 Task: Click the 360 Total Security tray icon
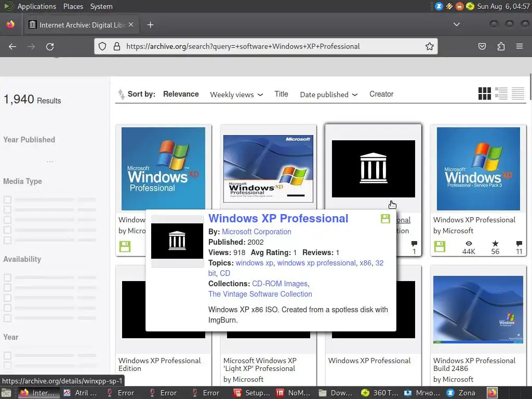470,6
